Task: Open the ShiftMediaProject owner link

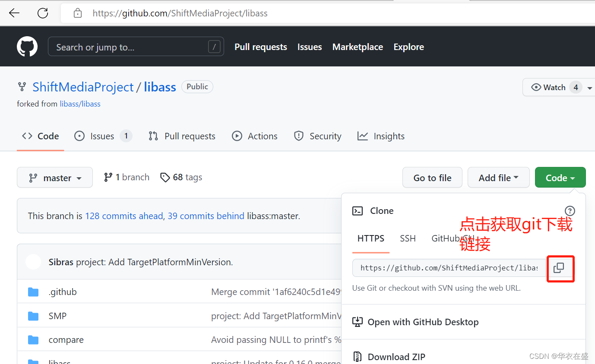Action: click(x=83, y=87)
